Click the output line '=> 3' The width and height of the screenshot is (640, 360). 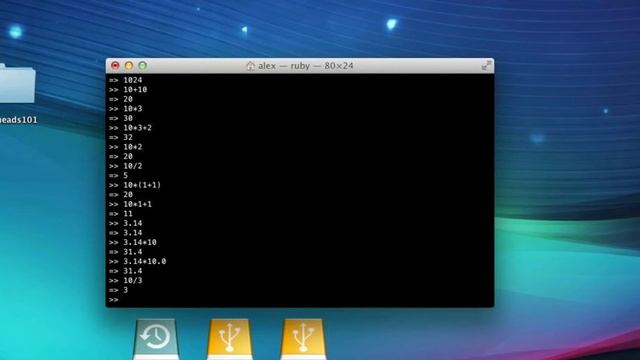pyautogui.click(x=118, y=290)
